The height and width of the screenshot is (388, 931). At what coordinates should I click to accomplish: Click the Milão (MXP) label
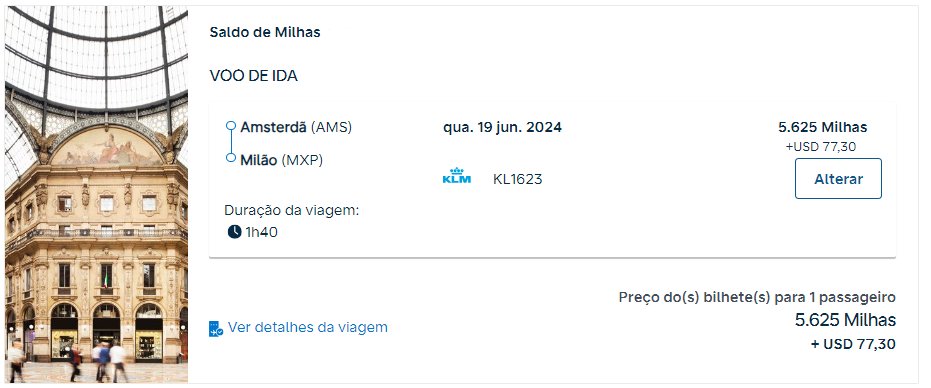click(281, 160)
